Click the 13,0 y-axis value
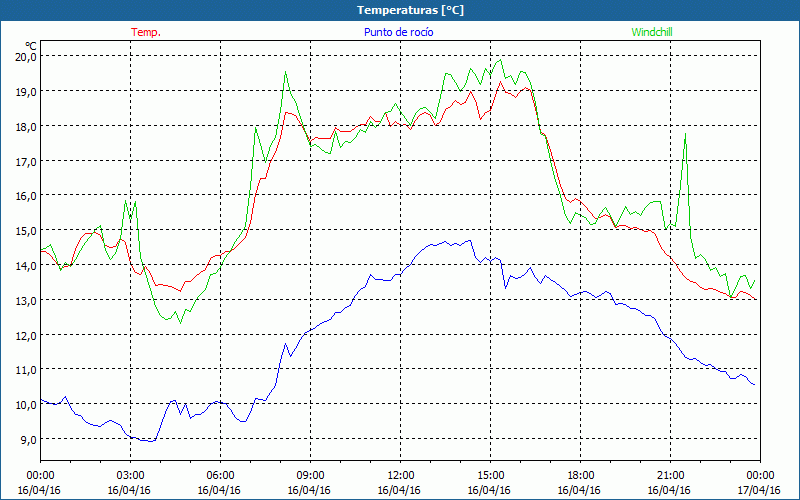 [x=26, y=300]
